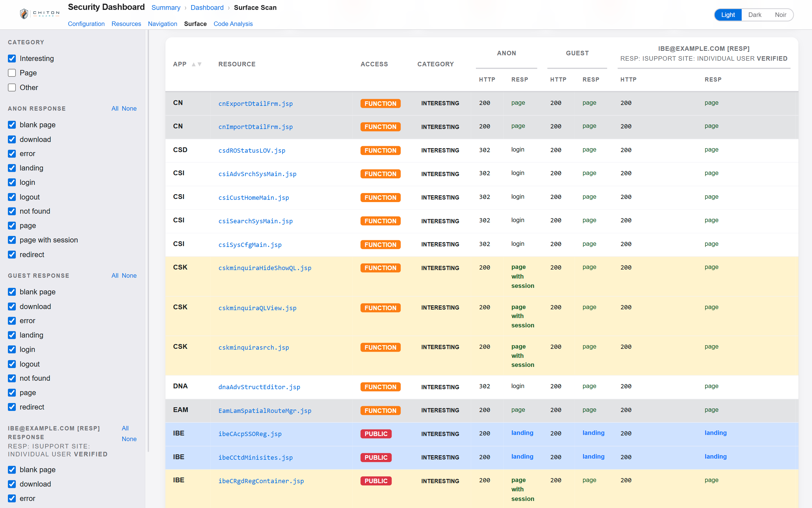
Task: Switch to the Light theme
Action: click(x=728, y=15)
